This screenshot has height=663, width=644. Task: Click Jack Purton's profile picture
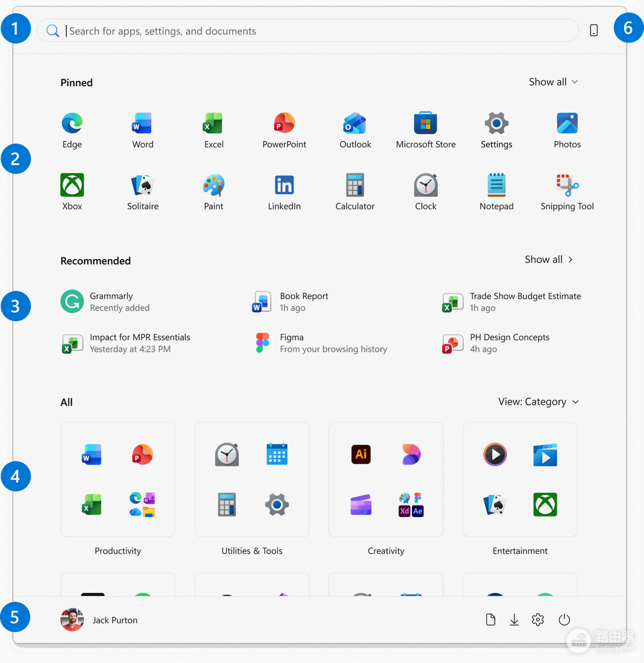tap(72, 620)
